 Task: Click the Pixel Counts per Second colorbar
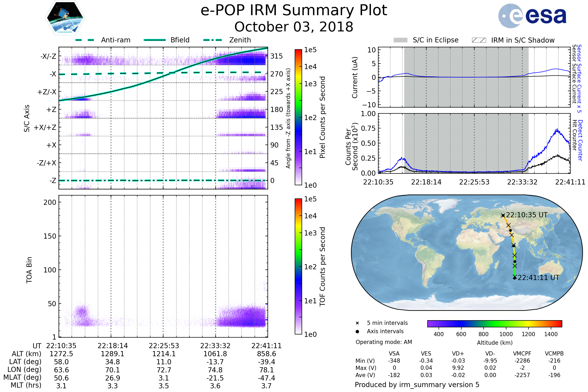coord(298,117)
